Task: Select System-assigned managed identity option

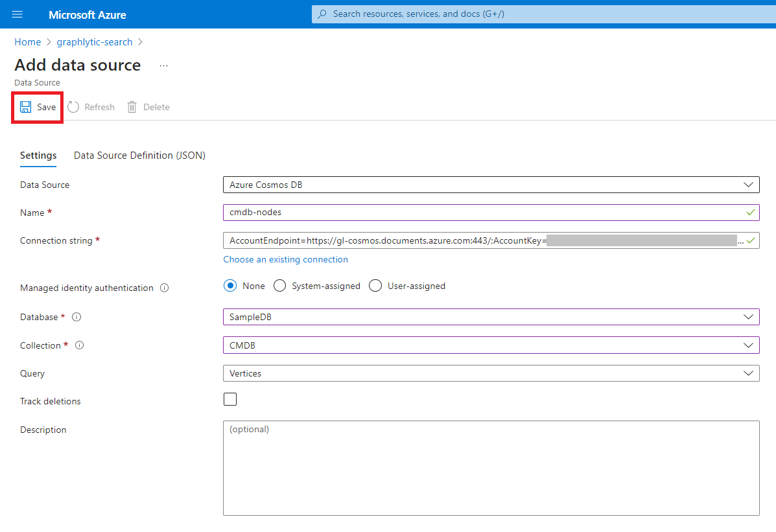Action: point(280,286)
